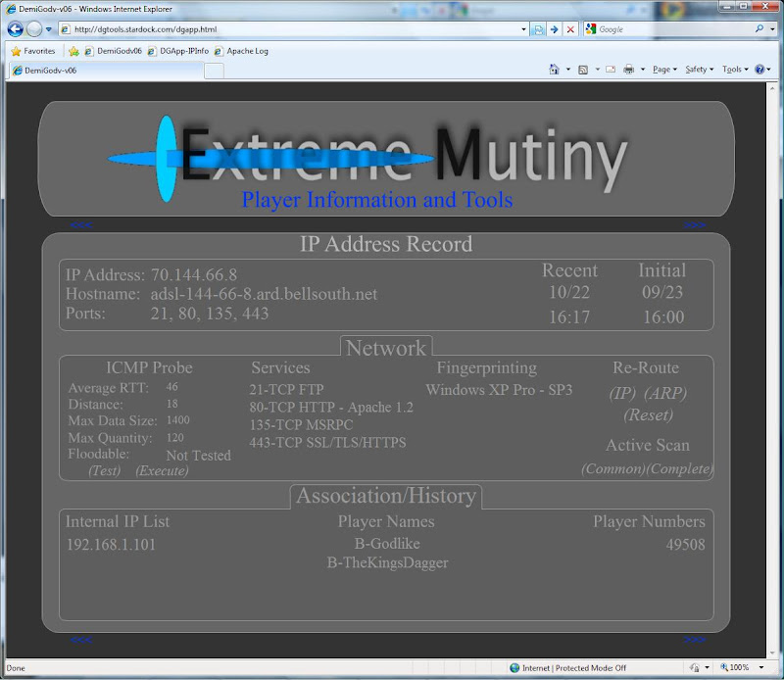The width and height of the screenshot is (784, 680).
Task: Open the Apache Log favorites bar link
Action: coord(241,51)
